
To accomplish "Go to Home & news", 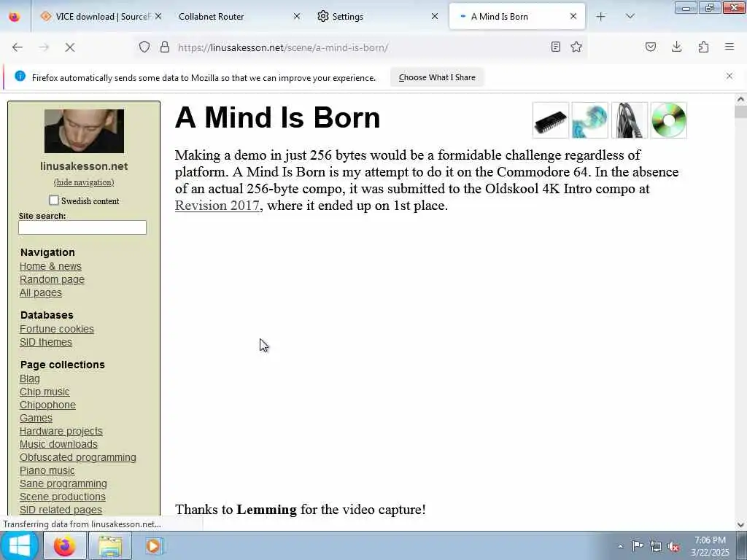I will tap(50, 266).
